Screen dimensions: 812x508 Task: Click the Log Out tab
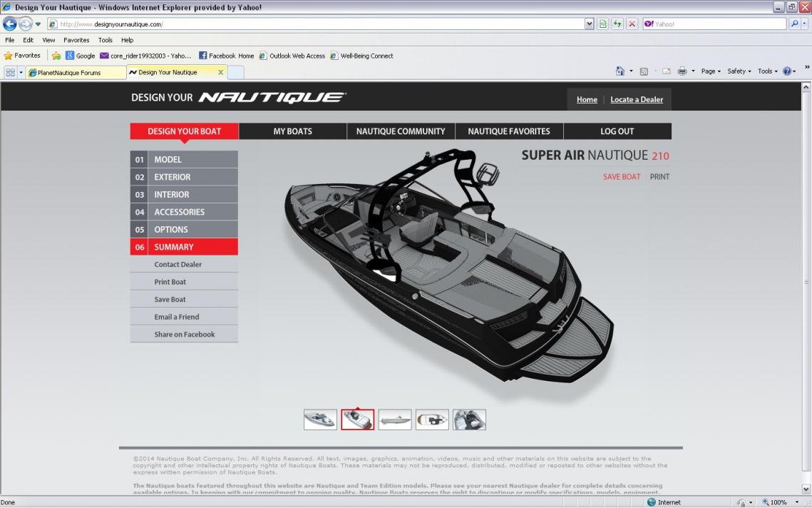point(617,131)
